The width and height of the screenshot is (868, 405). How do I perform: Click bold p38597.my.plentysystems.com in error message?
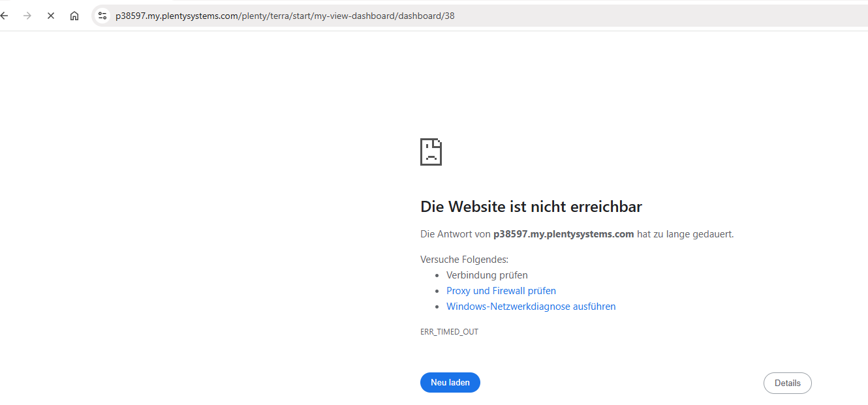tap(563, 234)
